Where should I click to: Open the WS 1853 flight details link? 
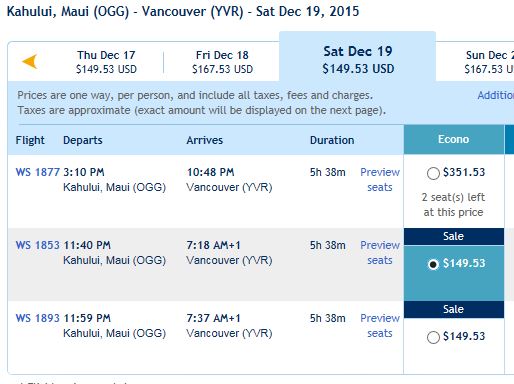tap(37, 245)
